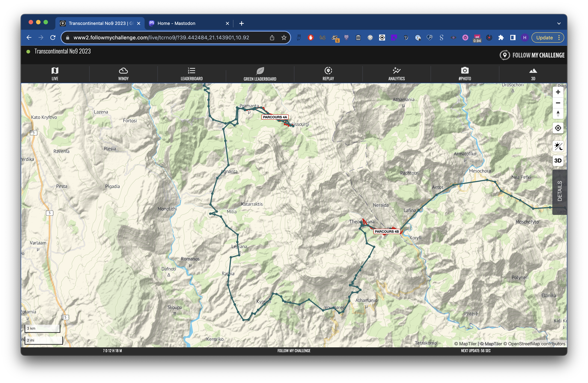
Task: Click the pink power-button extension
Action: pos(465,38)
